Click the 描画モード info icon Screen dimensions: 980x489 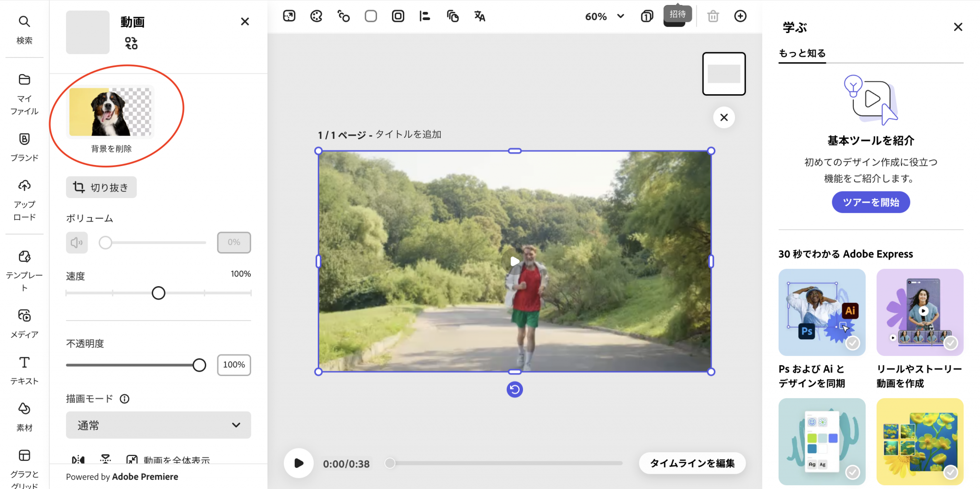[x=124, y=399]
